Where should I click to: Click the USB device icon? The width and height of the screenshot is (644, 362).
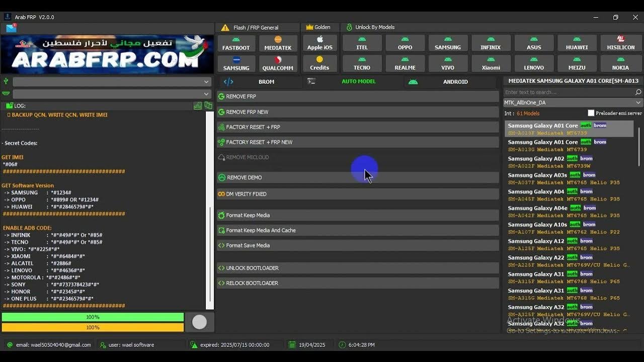coord(6,81)
